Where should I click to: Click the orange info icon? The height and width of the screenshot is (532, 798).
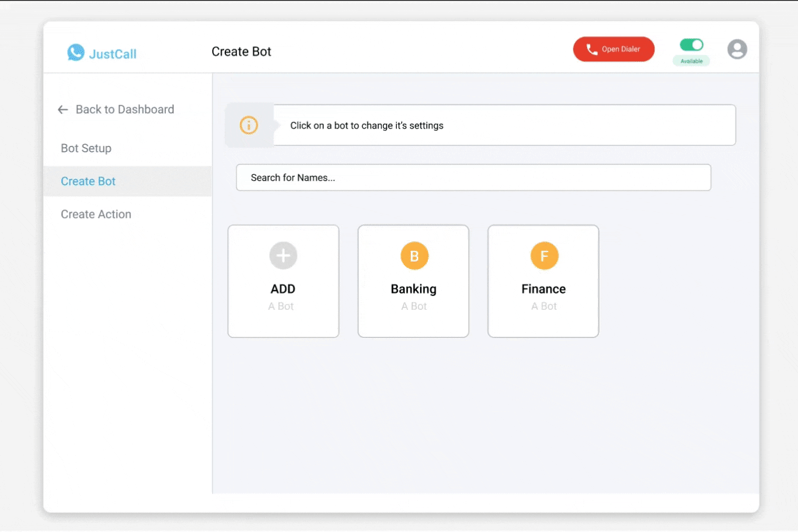pos(249,125)
